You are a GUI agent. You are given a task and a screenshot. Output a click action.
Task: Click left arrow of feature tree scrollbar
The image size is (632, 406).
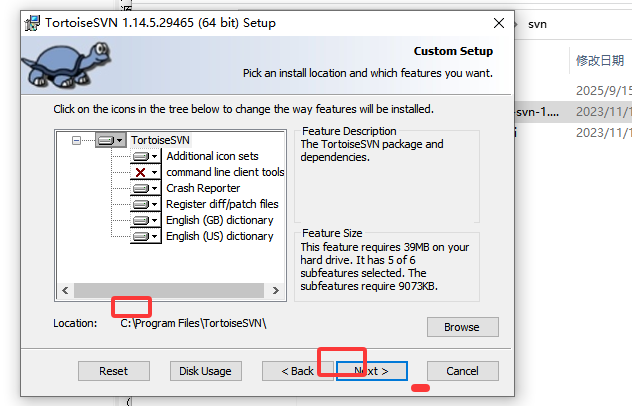65,290
